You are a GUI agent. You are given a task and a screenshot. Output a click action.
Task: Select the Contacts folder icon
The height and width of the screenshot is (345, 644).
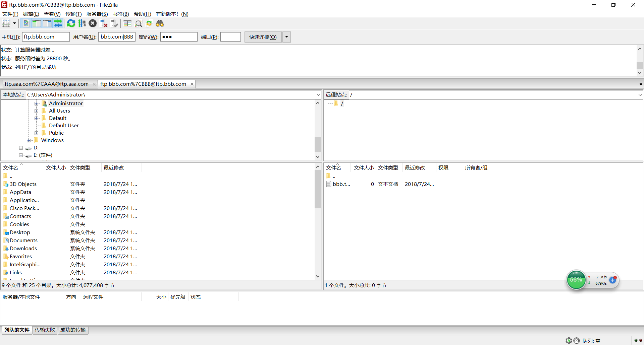click(6, 216)
